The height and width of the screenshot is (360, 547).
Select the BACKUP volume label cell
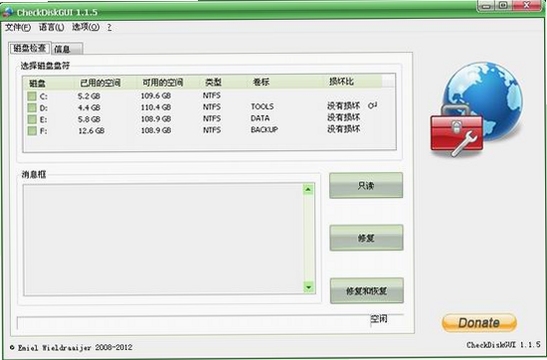coord(264,129)
